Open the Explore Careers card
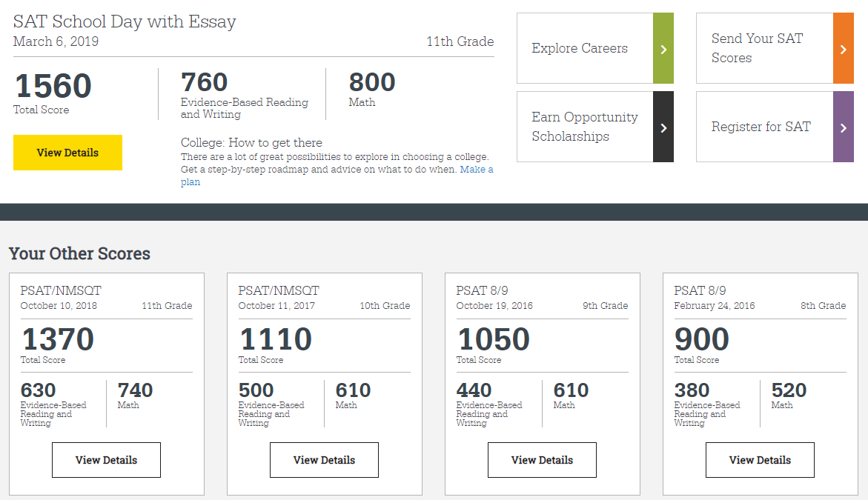868x500 pixels. pyautogui.click(x=580, y=48)
